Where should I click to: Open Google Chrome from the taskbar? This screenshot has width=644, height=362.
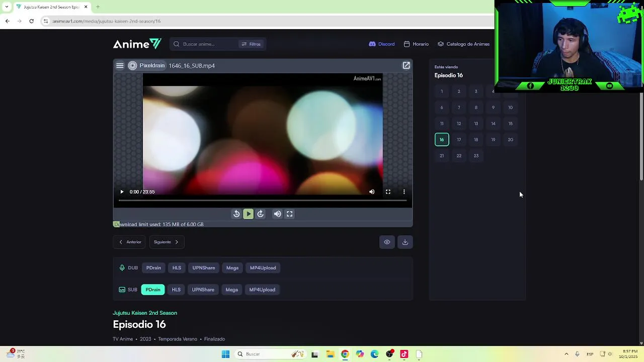[345, 354]
